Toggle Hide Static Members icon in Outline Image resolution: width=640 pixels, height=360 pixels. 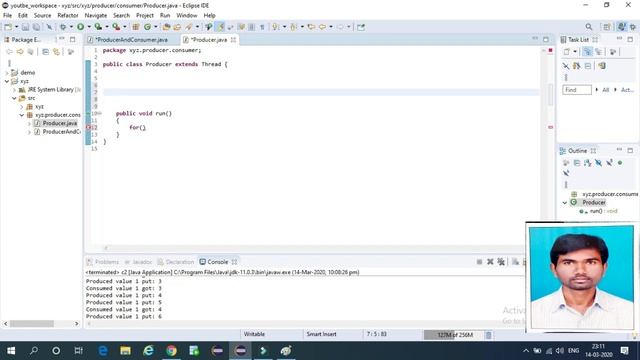pos(609,163)
